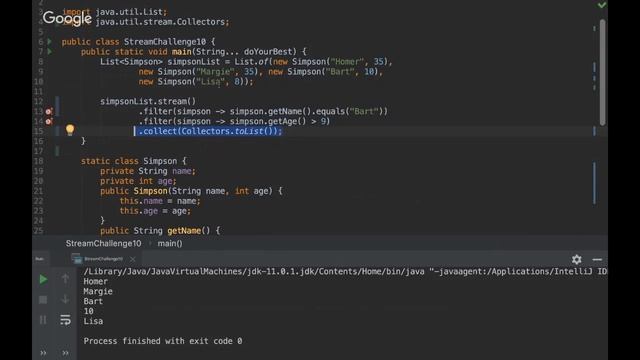Click 'Process finished with exit code 0'
The height and width of the screenshot is (360, 640).
[162, 341]
